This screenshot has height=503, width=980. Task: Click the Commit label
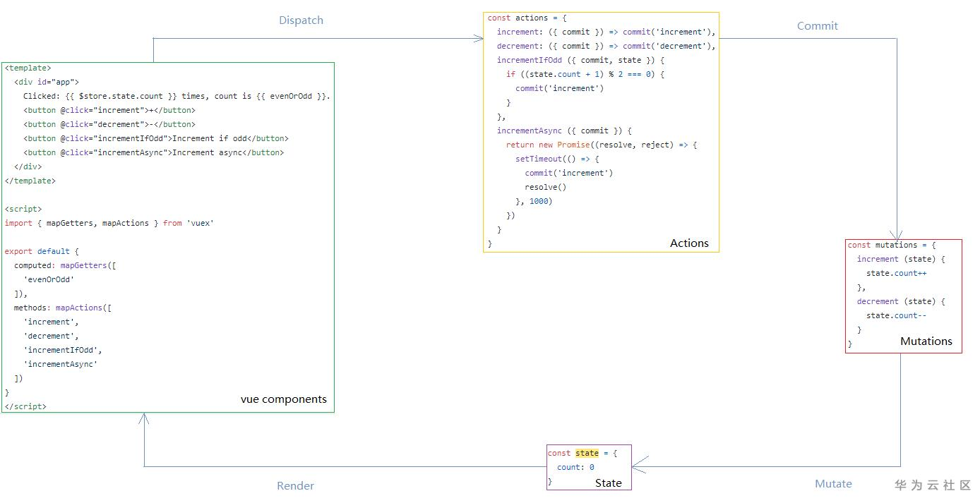coord(817,26)
